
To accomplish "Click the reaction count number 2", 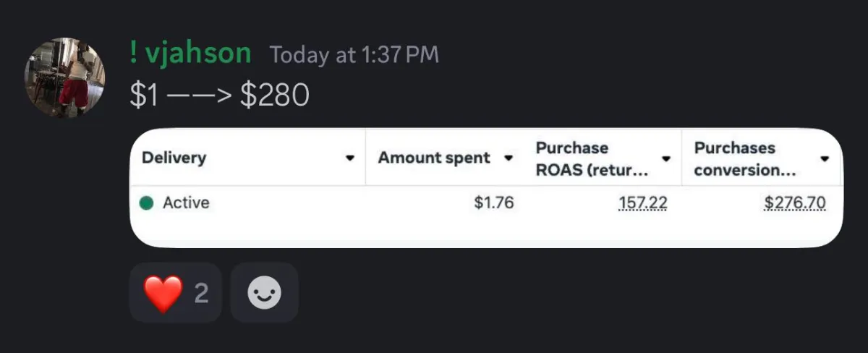I will click(x=201, y=293).
